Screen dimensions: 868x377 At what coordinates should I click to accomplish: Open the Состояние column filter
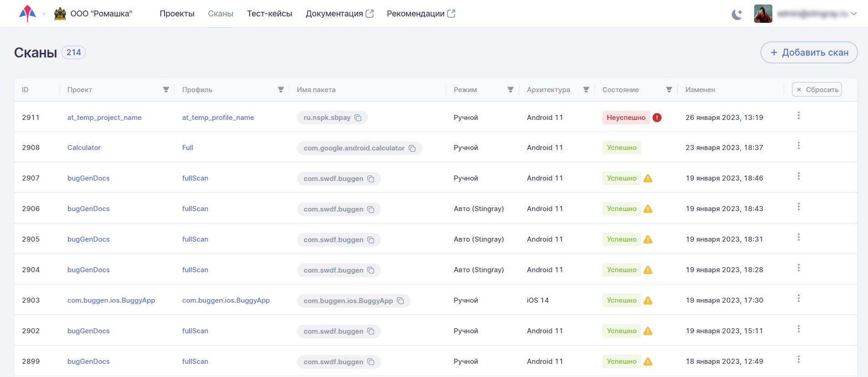pos(669,90)
